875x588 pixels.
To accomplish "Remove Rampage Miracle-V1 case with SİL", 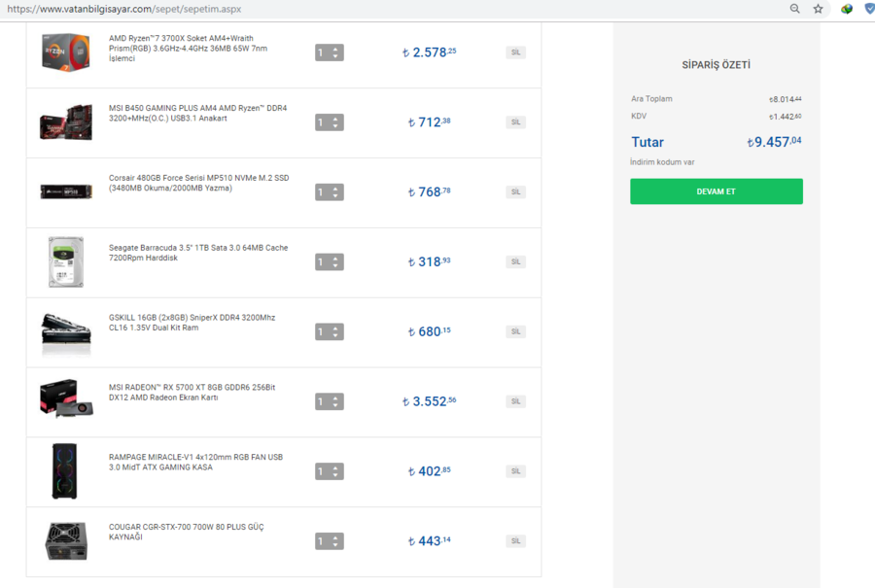I will [x=515, y=470].
